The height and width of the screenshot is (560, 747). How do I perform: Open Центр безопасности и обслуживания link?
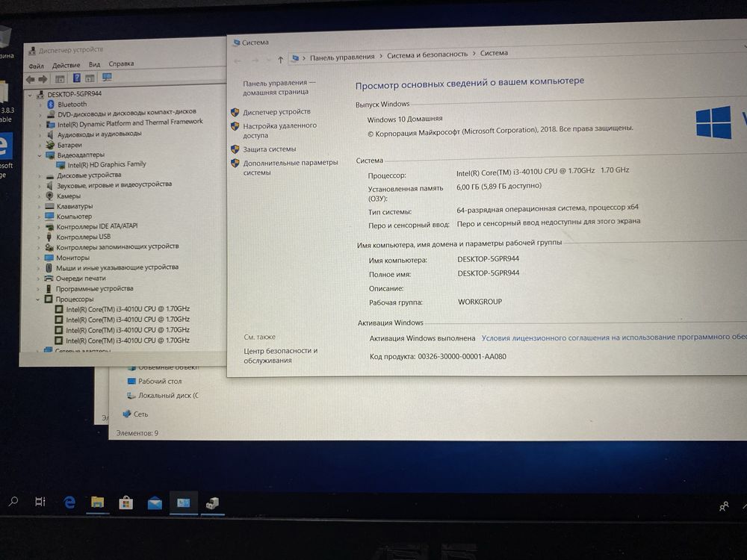281,355
